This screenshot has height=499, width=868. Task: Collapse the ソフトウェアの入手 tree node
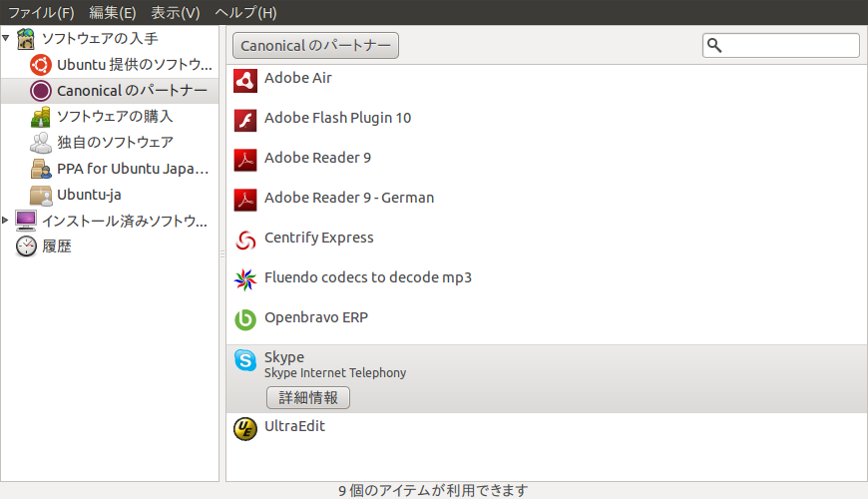(6, 38)
